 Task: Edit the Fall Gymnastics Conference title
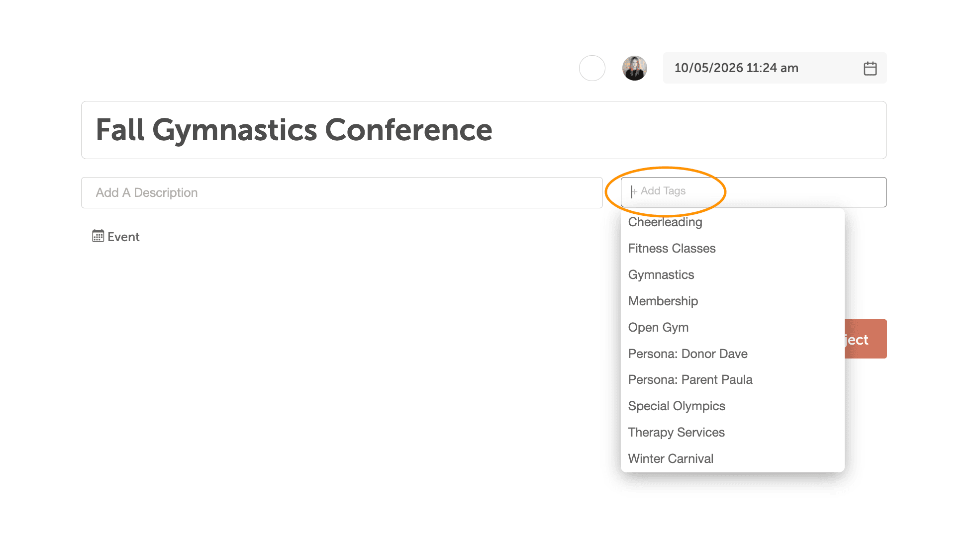click(x=484, y=130)
